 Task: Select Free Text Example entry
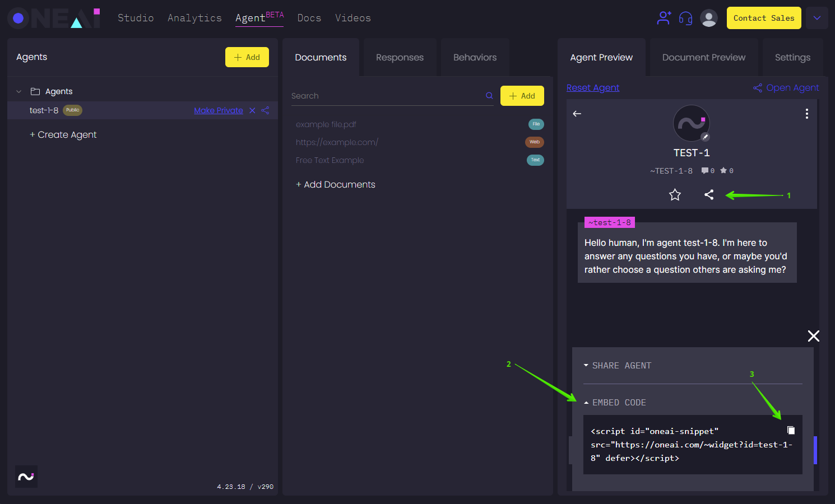pos(330,160)
